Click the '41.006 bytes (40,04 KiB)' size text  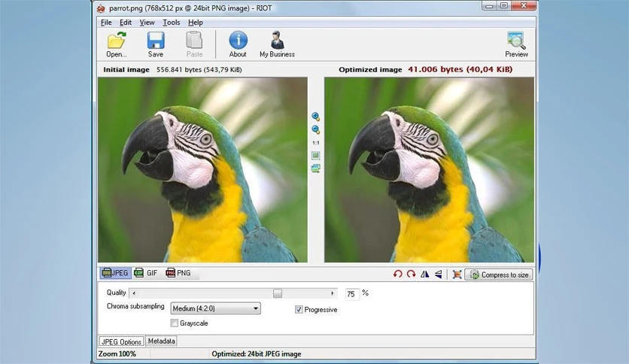click(x=460, y=69)
